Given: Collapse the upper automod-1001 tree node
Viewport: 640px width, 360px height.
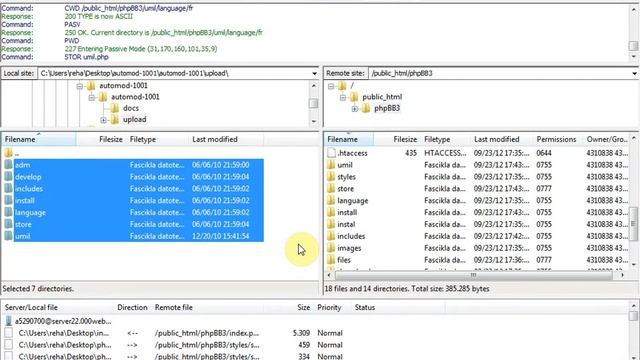Looking at the screenshot, I should [x=80, y=86].
